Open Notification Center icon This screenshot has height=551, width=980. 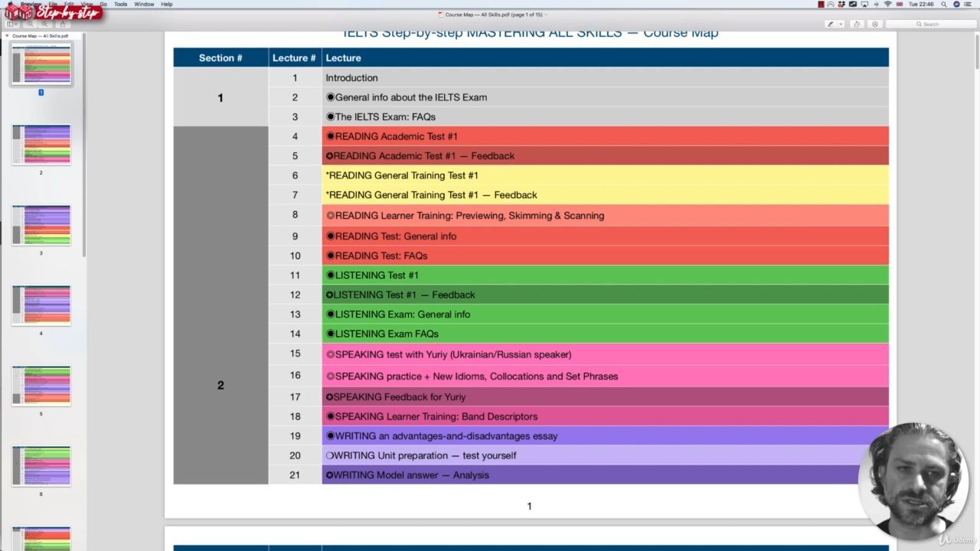point(968,4)
